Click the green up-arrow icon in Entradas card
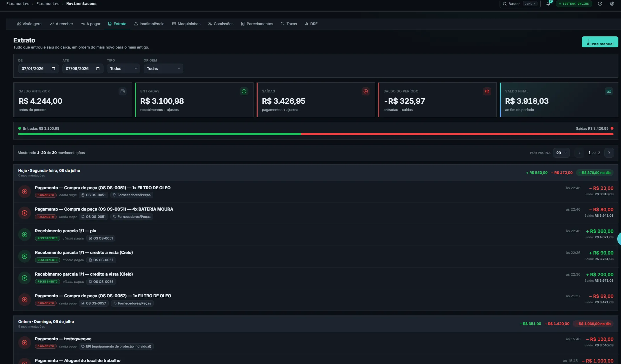 [x=244, y=91]
